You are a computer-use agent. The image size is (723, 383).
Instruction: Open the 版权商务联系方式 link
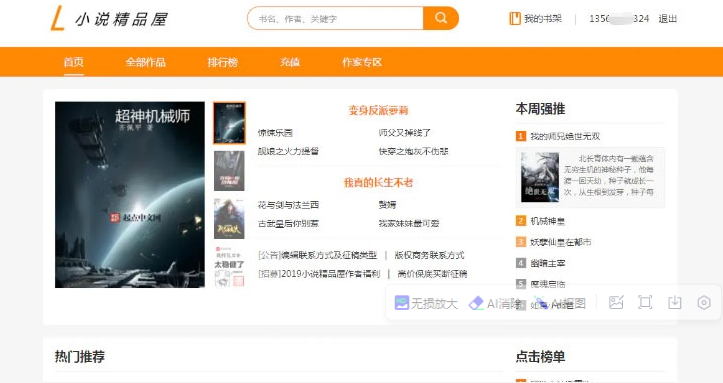point(429,255)
